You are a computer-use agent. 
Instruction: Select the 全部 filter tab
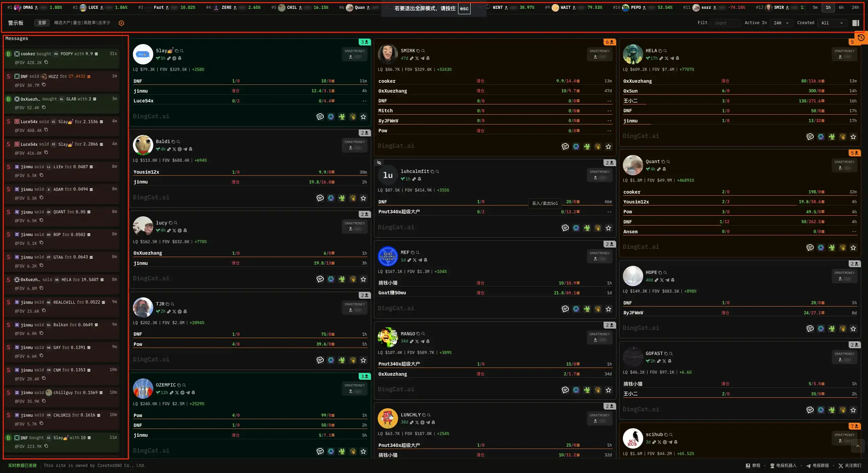point(42,23)
